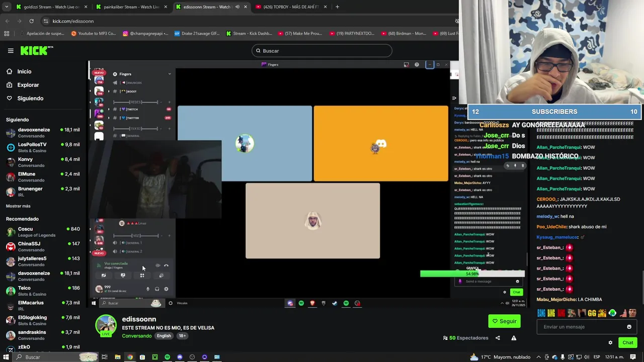Open the Konvy channel
This screenshot has width=644, height=362.
coord(43,162)
